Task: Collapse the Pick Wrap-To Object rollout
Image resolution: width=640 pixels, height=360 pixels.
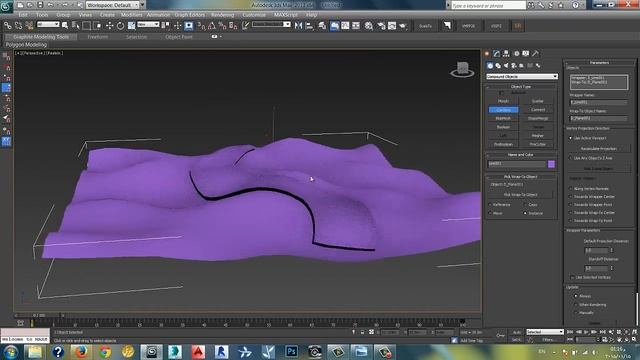Action: (x=521, y=177)
